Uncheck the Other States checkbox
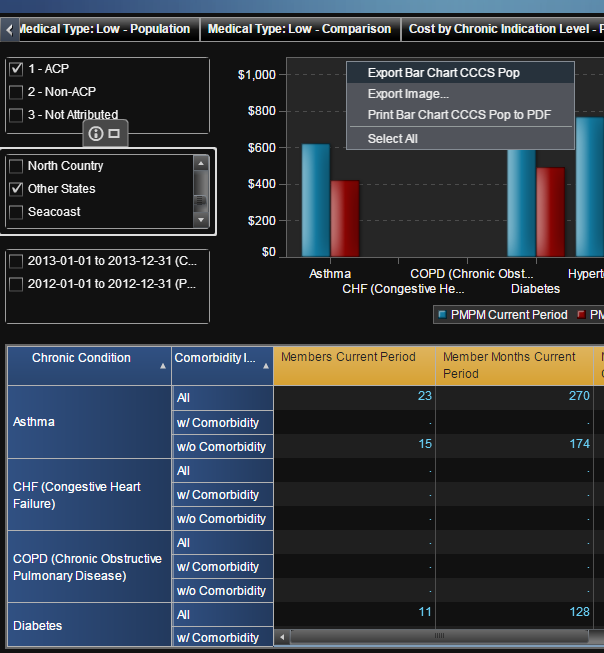Screen dimensions: 604x653 pos(16,189)
